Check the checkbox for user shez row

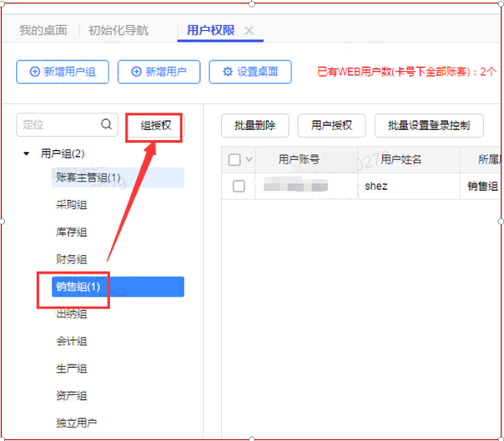click(239, 186)
